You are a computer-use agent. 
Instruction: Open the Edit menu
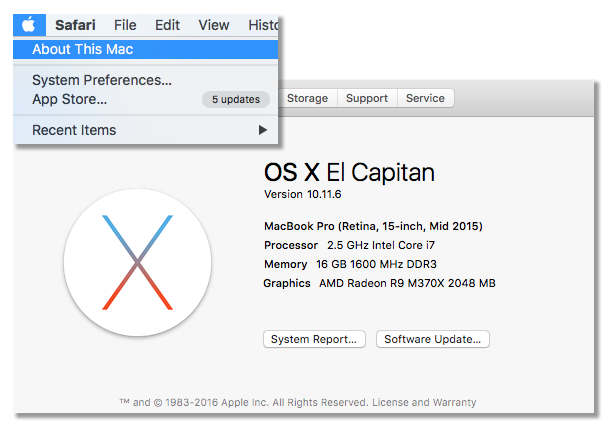(x=167, y=25)
